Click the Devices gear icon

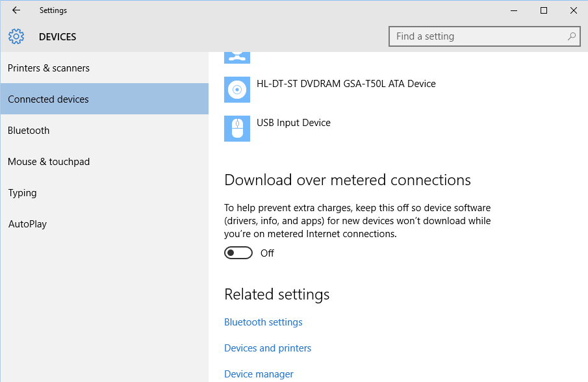tap(16, 37)
